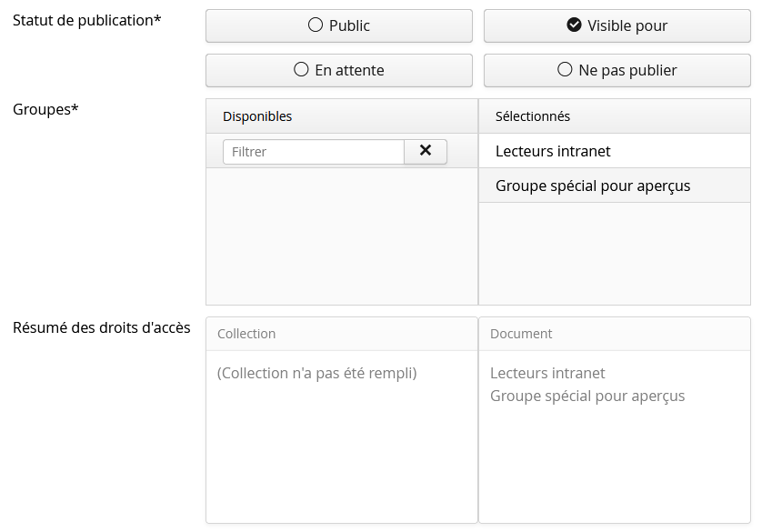Image resolution: width=762 pixels, height=532 pixels.
Task: Click the 'Statut de publication*' label
Action: [x=87, y=20]
